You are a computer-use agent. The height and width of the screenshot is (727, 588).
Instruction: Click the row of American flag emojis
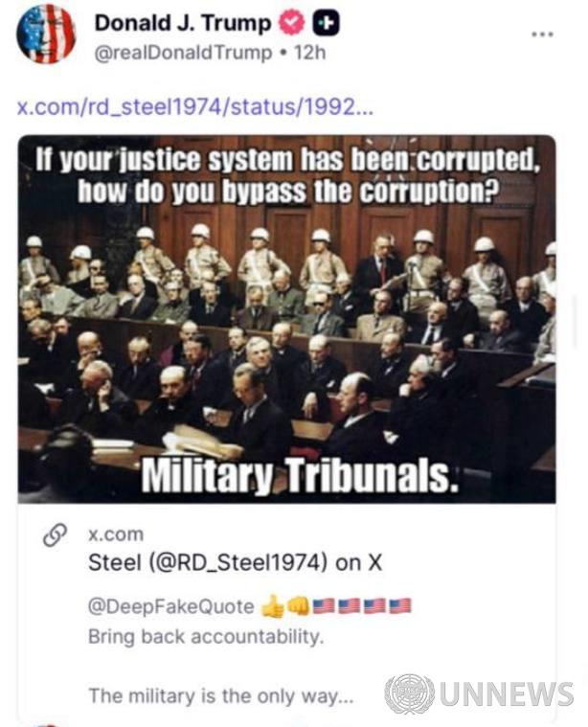tap(362, 605)
